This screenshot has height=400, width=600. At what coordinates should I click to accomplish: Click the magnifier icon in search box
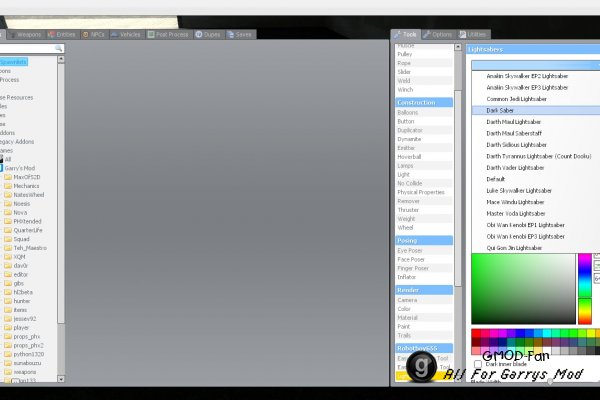(58, 48)
